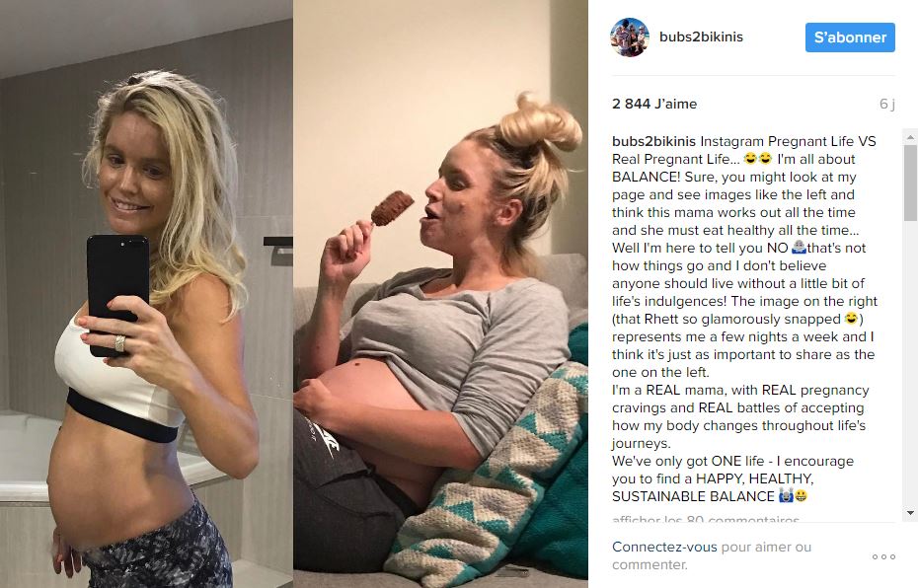Viewport: 918px width, 588px height.
Task: Click the 'pour aimer ou commenter' text
Action: pyautogui.click(x=712, y=555)
